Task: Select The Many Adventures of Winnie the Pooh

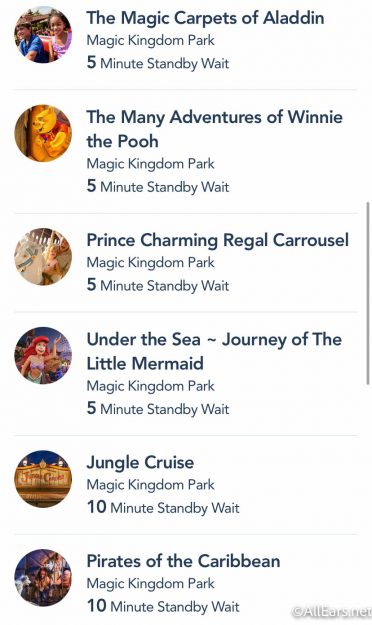Action: (215, 129)
